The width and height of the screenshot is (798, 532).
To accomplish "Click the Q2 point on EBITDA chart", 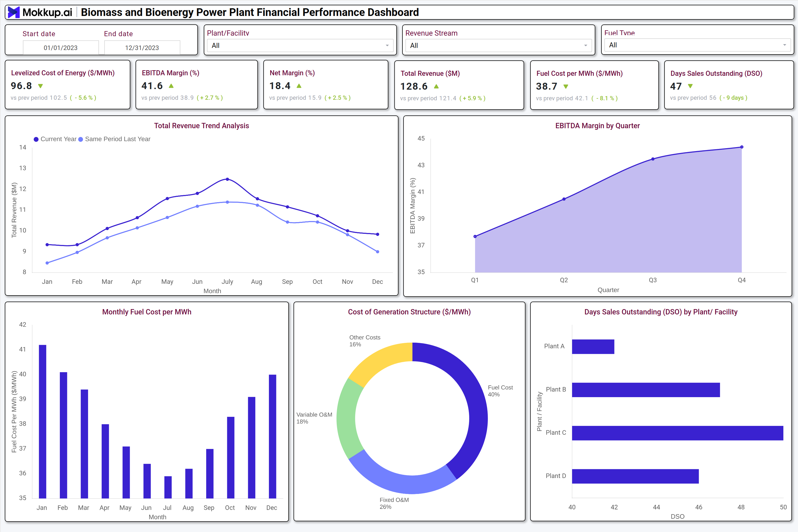I will click(564, 199).
